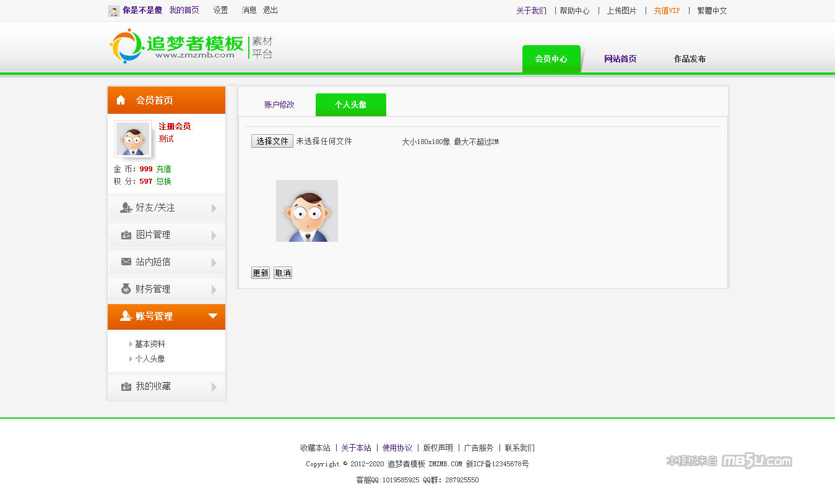Click the 账号管理 user icon

pos(126,316)
